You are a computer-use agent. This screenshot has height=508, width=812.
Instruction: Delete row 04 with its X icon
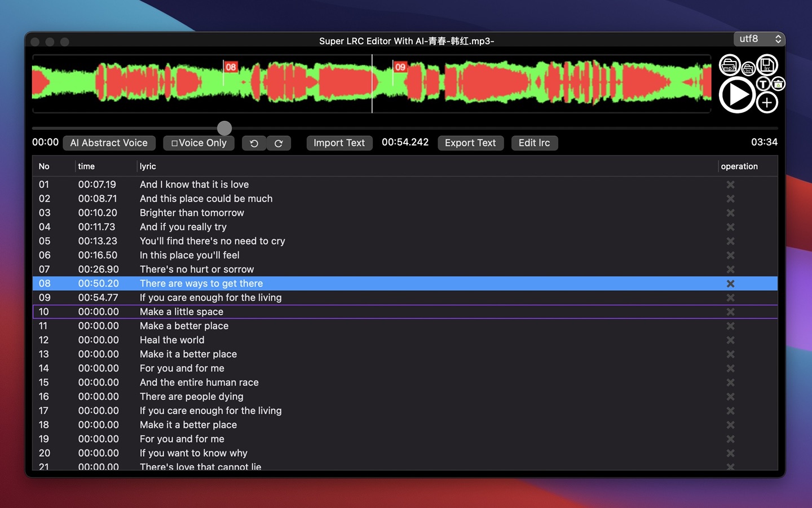[730, 227]
